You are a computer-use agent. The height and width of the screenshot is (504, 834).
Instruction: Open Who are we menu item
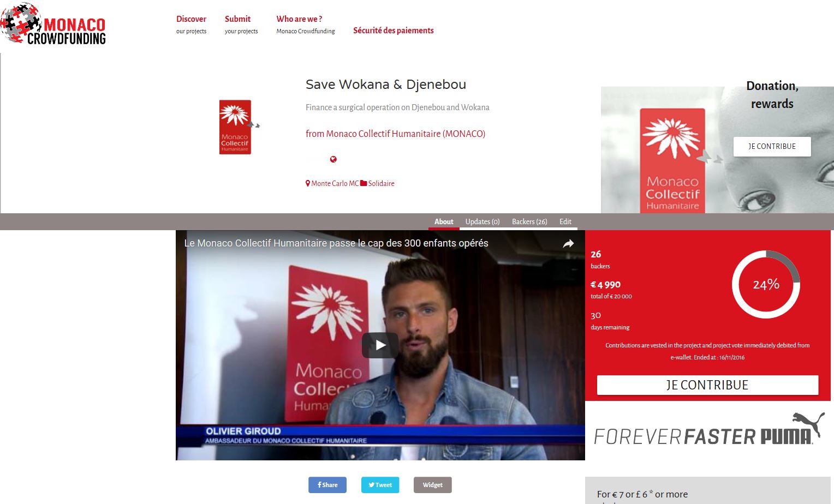305,24
